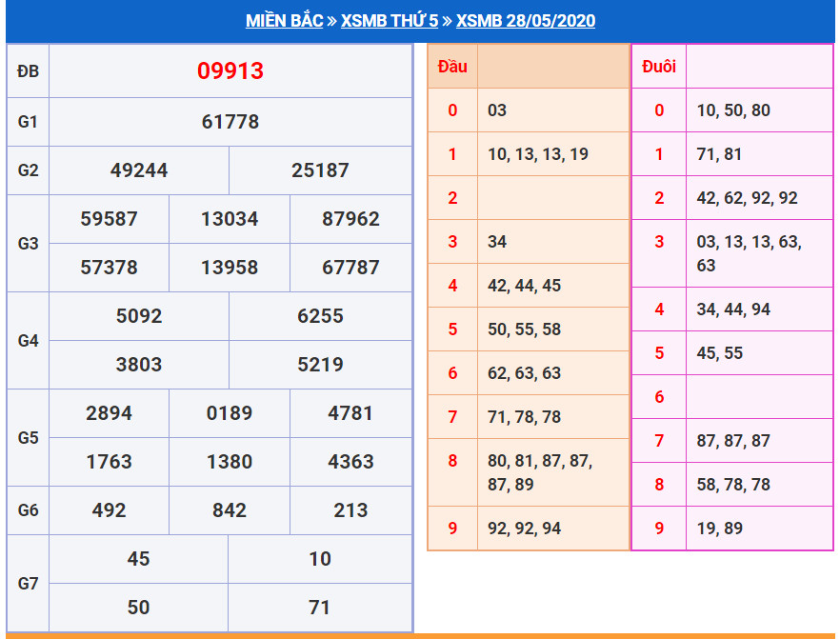This screenshot has width=840, height=639.
Task: Select Đuôi values 19, 89
Action: [x=719, y=529]
